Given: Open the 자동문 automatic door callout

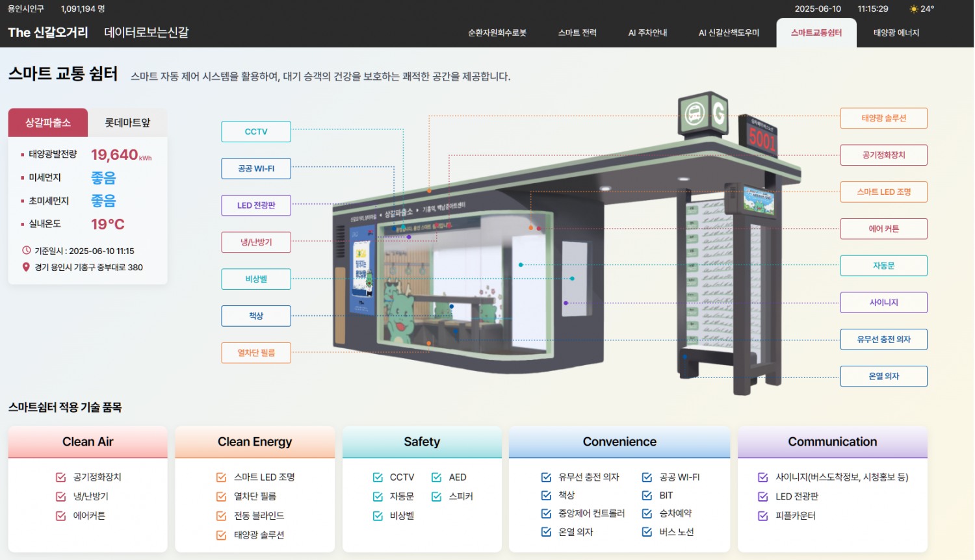Looking at the screenshot, I should (x=883, y=265).
